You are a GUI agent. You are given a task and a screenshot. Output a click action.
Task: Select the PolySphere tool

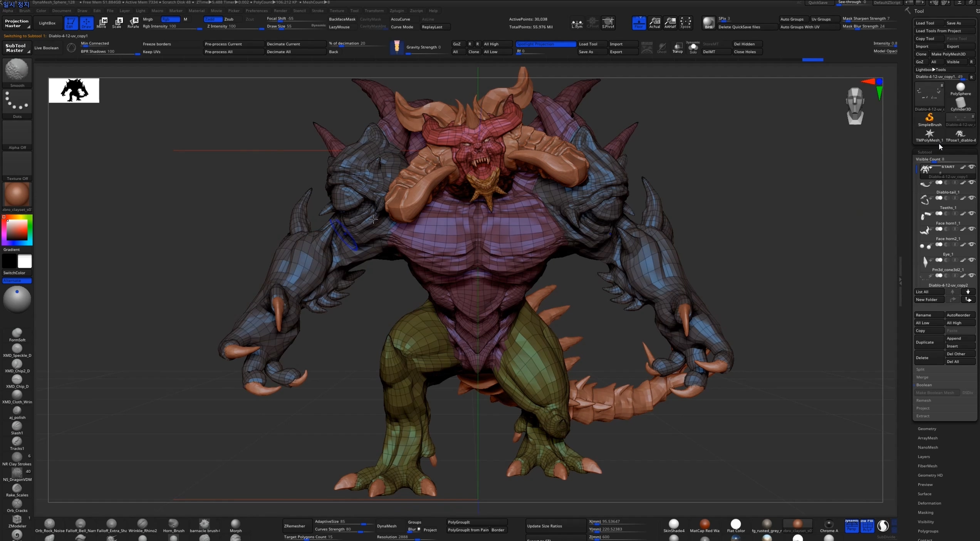point(960,89)
